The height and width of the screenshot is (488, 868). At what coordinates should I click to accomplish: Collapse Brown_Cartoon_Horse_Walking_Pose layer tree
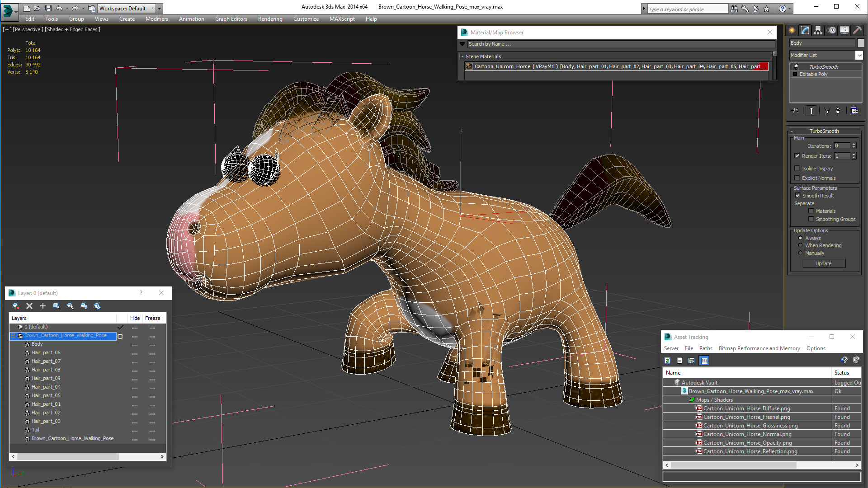[x=13, y=336]
